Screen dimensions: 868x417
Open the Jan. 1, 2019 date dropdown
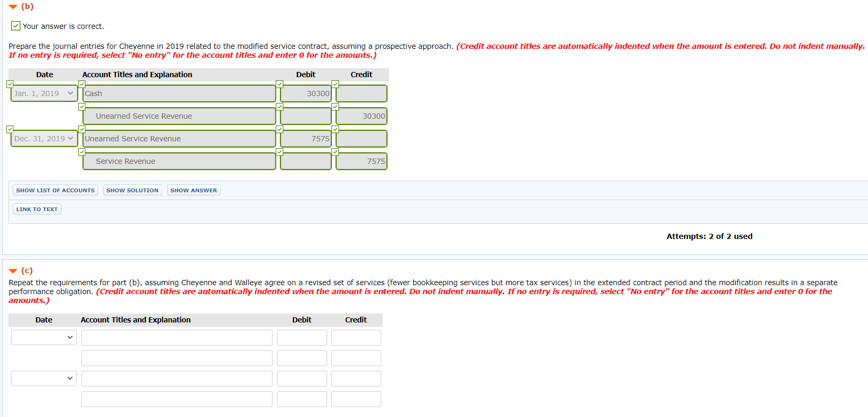coord(44,93)
